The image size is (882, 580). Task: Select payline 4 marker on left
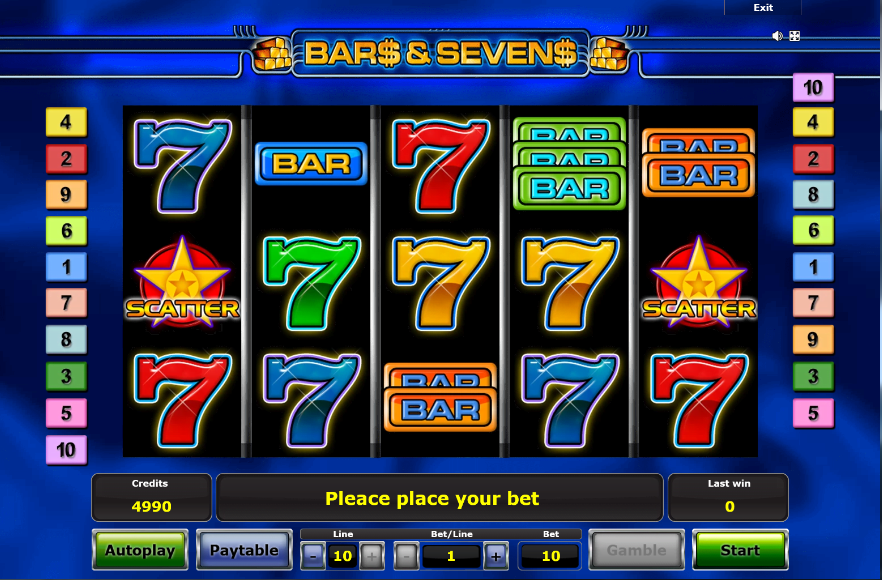coord(66,122)
